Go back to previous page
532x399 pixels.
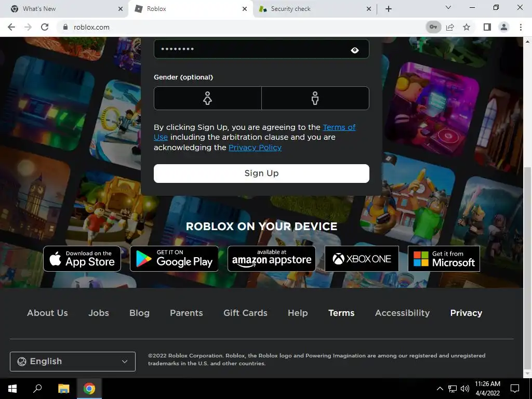(x=11, y=27)
